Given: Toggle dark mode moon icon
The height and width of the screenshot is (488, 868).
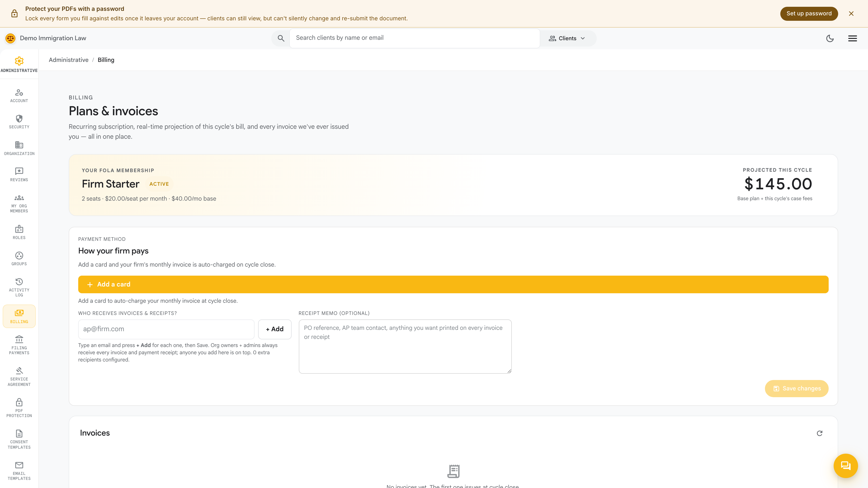Looking at the screenshot, I should tap(830, 38).
